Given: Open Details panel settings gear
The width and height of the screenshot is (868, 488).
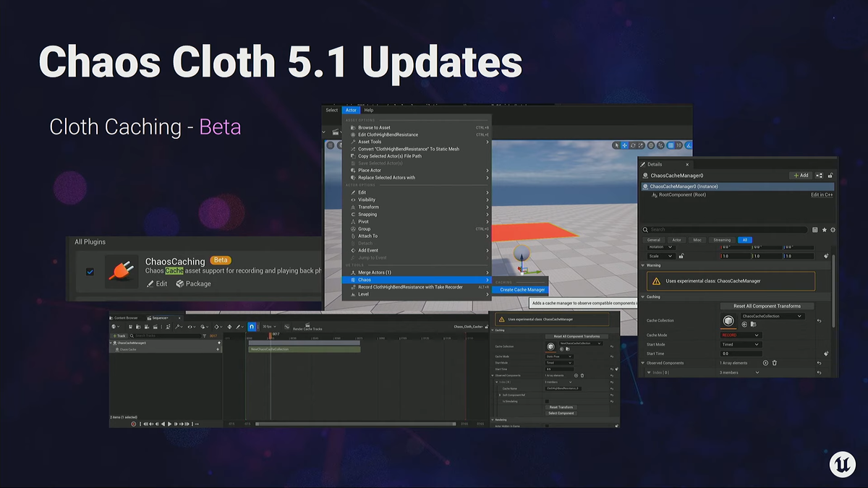Looking at the screenshot, I should tap(833, 229).
